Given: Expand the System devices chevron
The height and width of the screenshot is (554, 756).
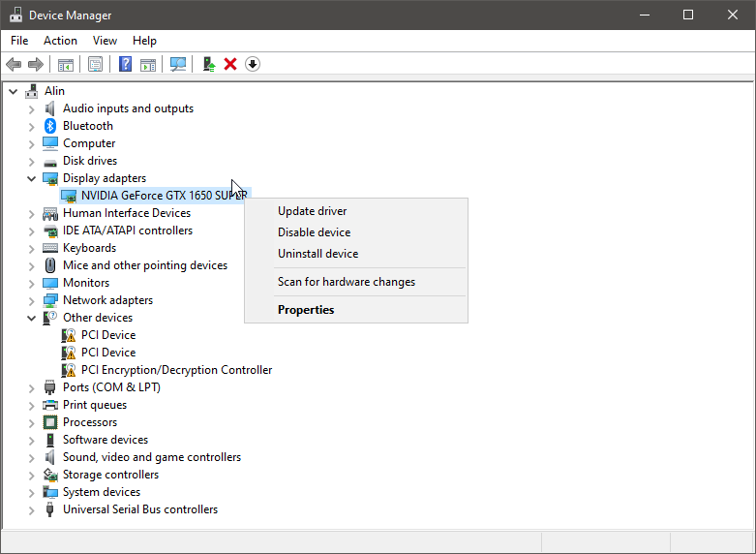Looking at the screenshot, I should point(31,493).
